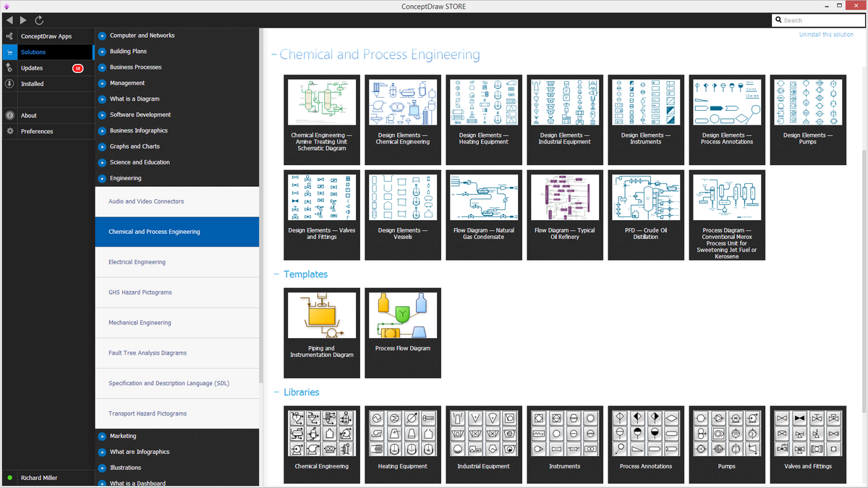Click the ConceptDraw logo in title bar

tap(7, 7)
